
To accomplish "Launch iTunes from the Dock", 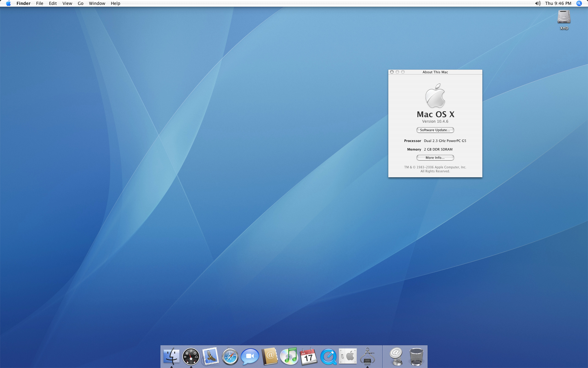I will click(x=289, y=357).
